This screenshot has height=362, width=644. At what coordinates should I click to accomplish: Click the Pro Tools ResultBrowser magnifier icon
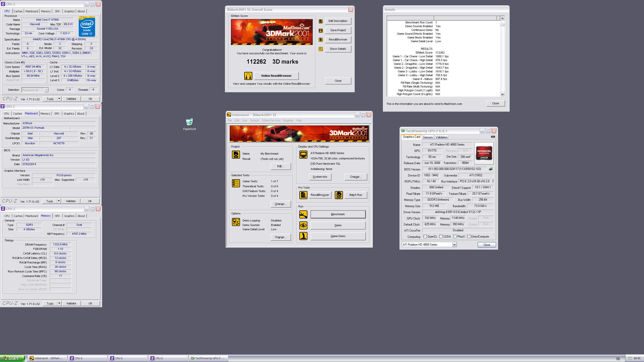tap(303, 195)
